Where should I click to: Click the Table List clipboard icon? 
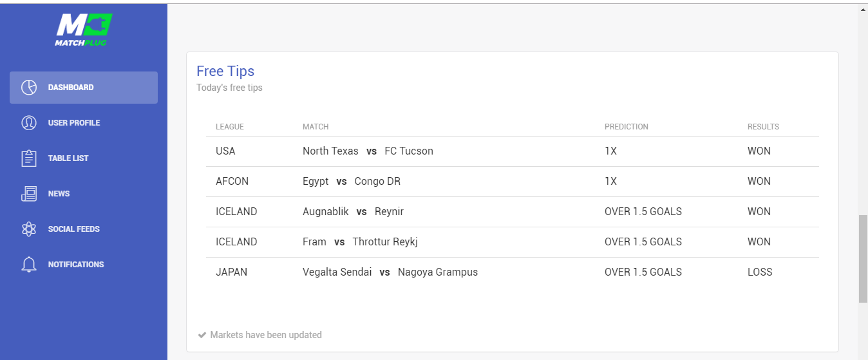tap(29, 158)
